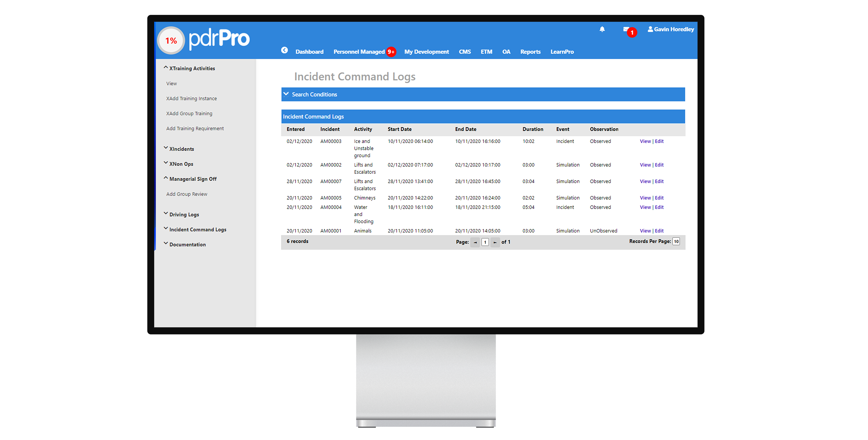Expand the Search Conditions panel
The image size is (868, 440).
[483, 95]
